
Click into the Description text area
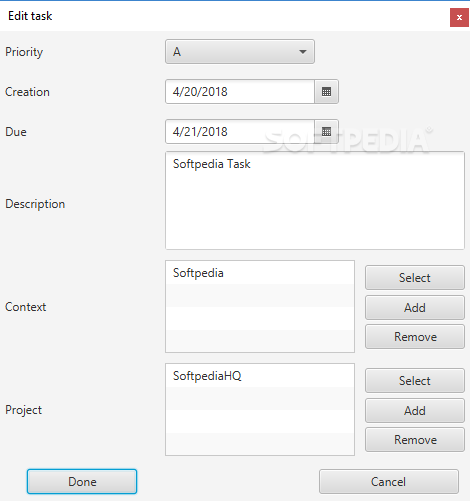[315, 200]
